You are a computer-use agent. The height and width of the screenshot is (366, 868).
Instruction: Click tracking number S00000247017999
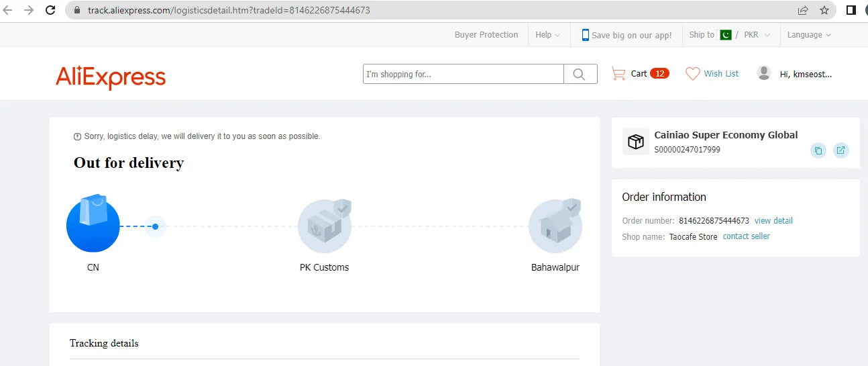(x=687, y=150)
